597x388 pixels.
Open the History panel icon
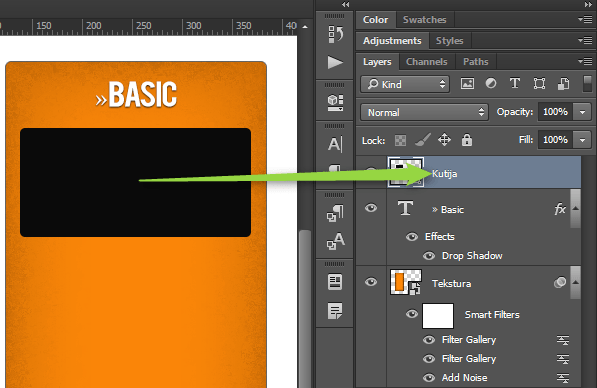click(335, 34)
